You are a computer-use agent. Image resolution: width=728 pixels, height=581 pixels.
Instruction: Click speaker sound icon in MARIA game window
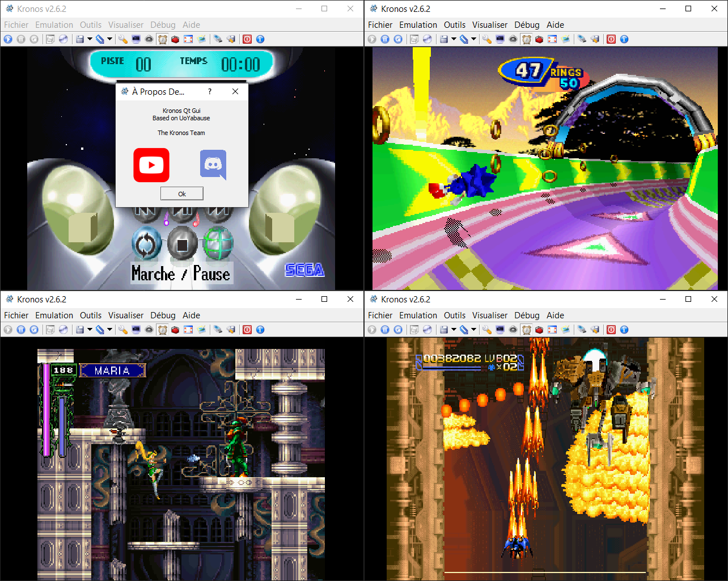149,330
